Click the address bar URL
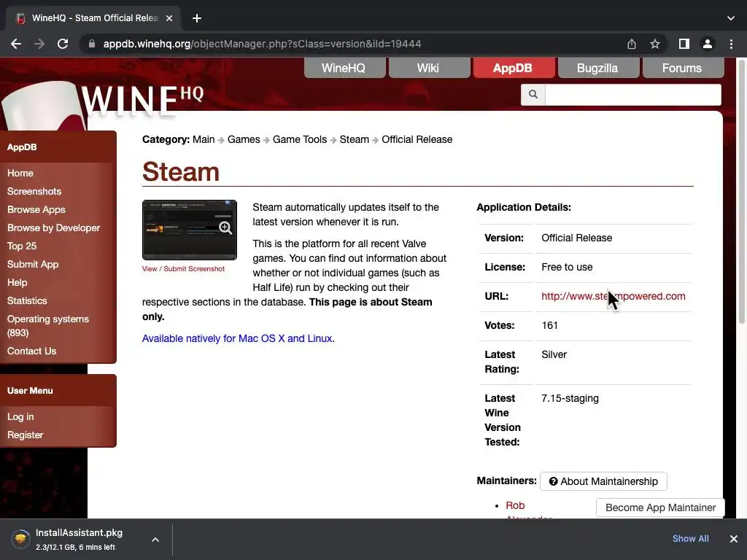The image size is (747, 560). [x=262, y=44]
